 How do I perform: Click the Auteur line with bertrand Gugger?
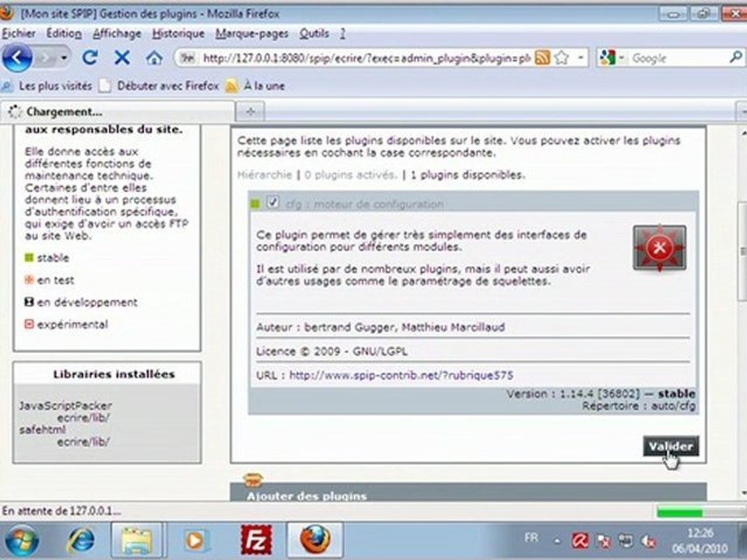click(x=381, y=327)
